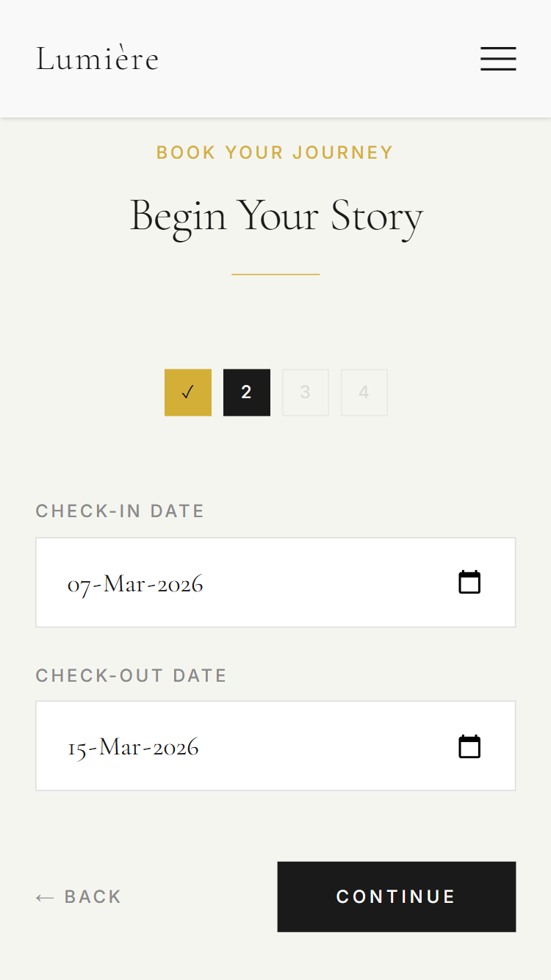The width and height of the screenshot is (551, 980).
Task: Click the "Check-in Date" label
Action: [120, 511]
